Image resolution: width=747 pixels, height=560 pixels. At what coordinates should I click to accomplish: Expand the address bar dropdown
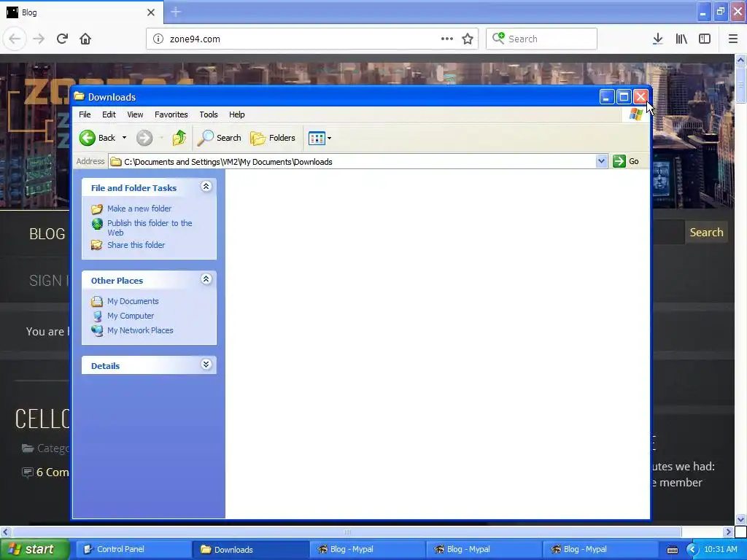click(601, 161)
